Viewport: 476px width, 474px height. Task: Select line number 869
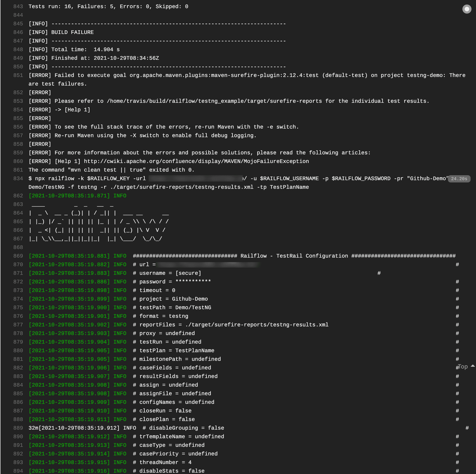tap(18, 256)
